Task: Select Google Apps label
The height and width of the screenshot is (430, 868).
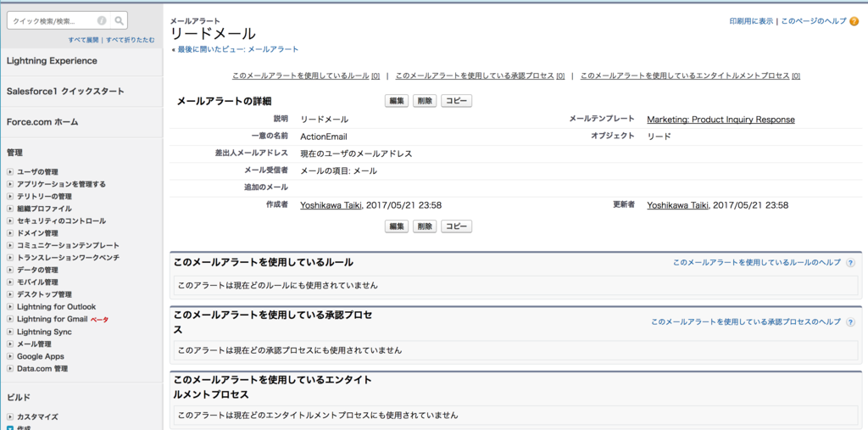Action: [41, 356]
